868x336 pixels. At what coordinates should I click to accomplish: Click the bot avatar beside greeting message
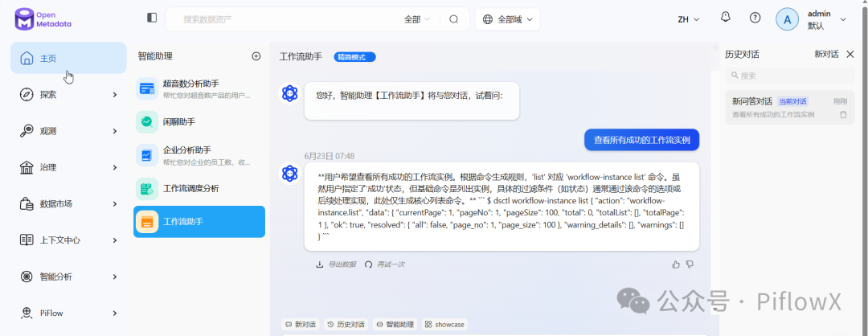289,93
